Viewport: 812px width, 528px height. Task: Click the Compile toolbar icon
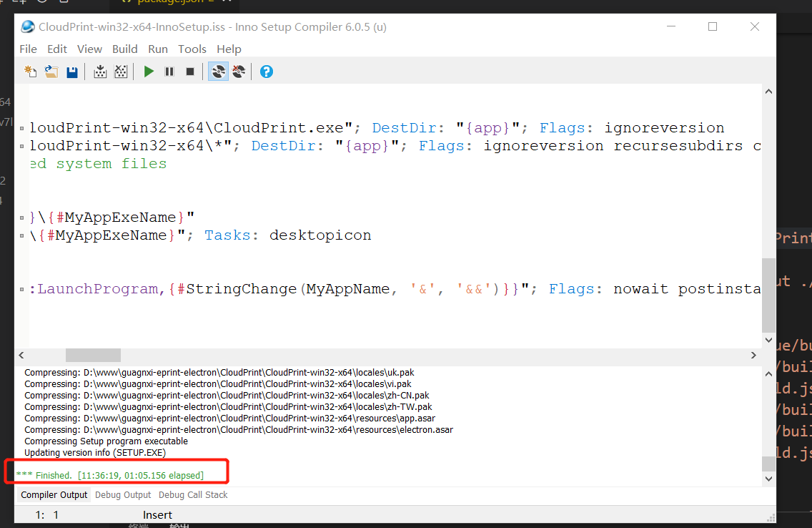point(100,72)
